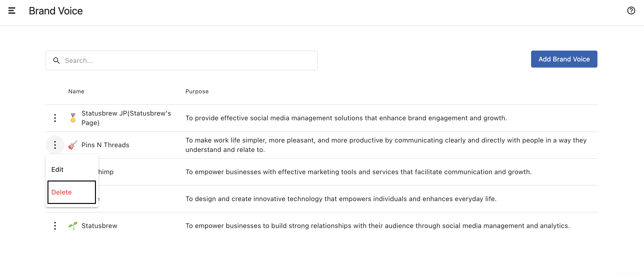The image size is (644, 276).
Task: Open the Pins N Threads brand voice
Action: [x=105, y=145]
